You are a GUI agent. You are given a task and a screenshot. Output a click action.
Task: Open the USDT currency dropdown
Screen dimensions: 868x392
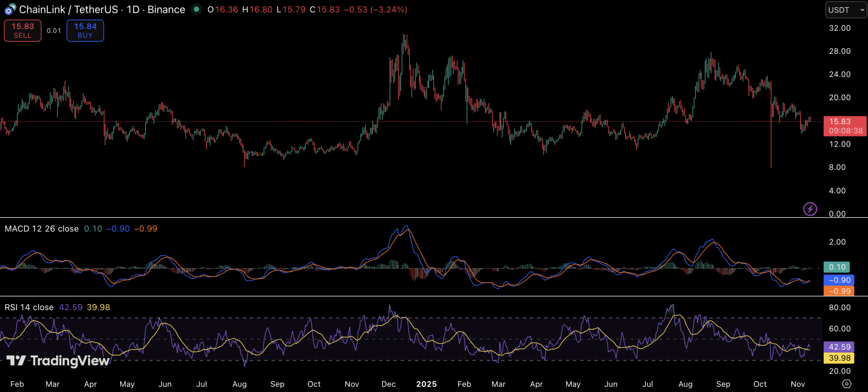coord(846,10)
